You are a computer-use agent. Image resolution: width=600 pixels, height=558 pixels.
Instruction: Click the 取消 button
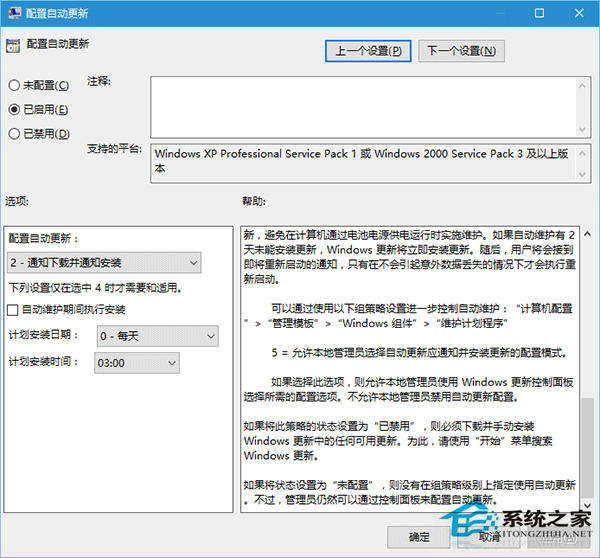pos(489,537)
